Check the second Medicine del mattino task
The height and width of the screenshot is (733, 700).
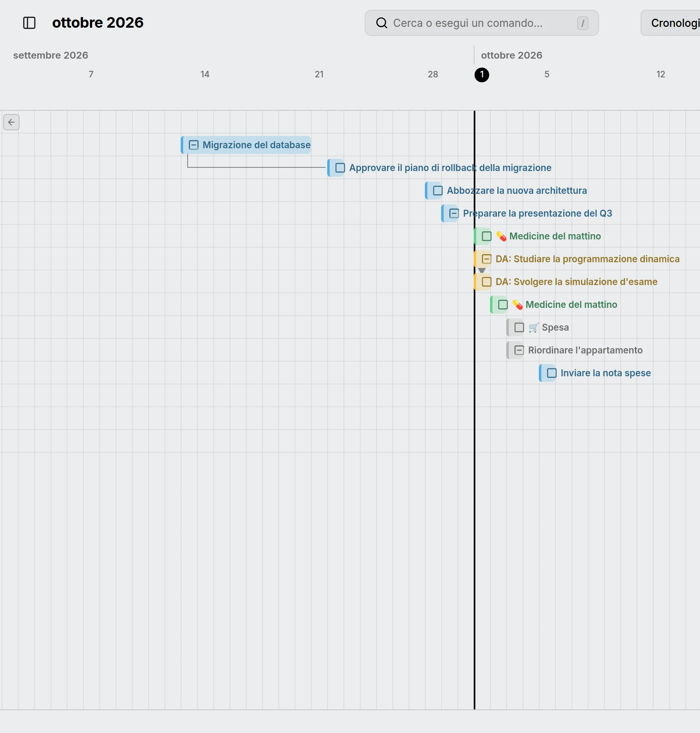point(503,305)
